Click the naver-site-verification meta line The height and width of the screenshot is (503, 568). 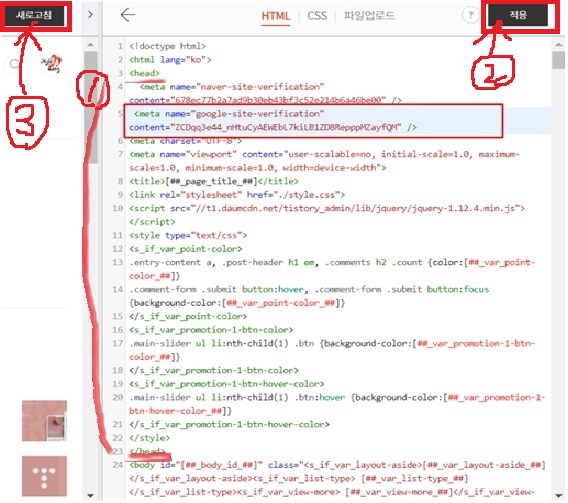click(265, 93)
